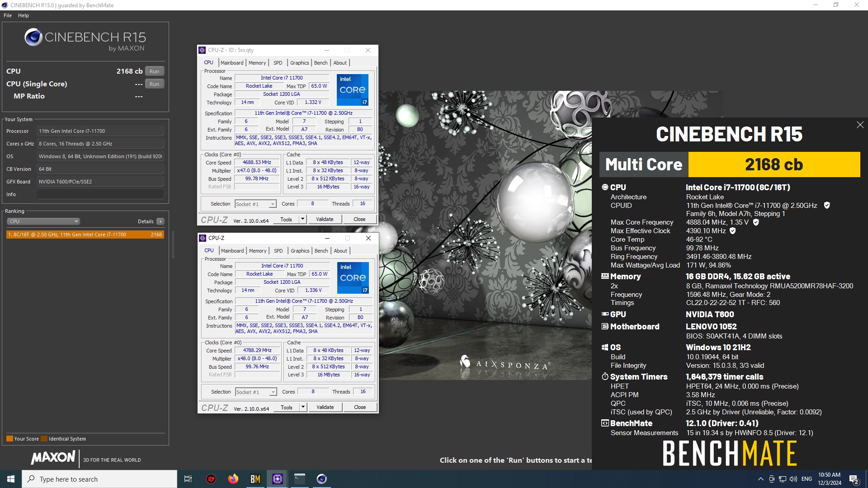Click the CPU chip icon in BenchMate panel
The height and width of the screenshot is (488, 868).
point(605,187)
